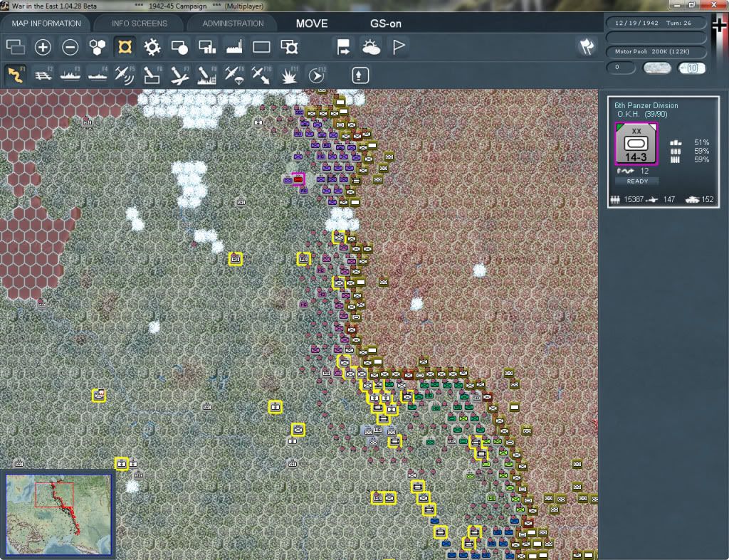Click the minimap red viewport rectangle
The height and width of the screenshot is (560, 729).
click(x=54, y=495)
